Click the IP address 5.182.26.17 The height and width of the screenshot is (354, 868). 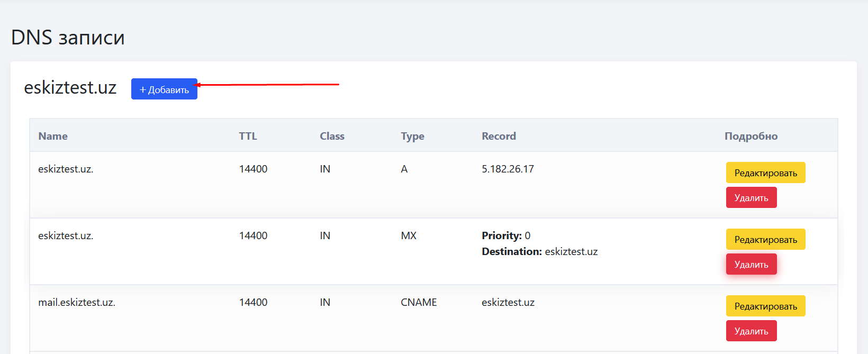(x=508, y=169)
